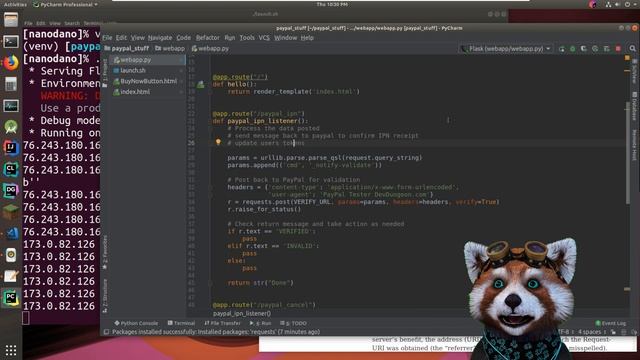Click the run gutter icon beside hello()
The height and width of the screenshot is (360, 640).
tap(200, 84)
